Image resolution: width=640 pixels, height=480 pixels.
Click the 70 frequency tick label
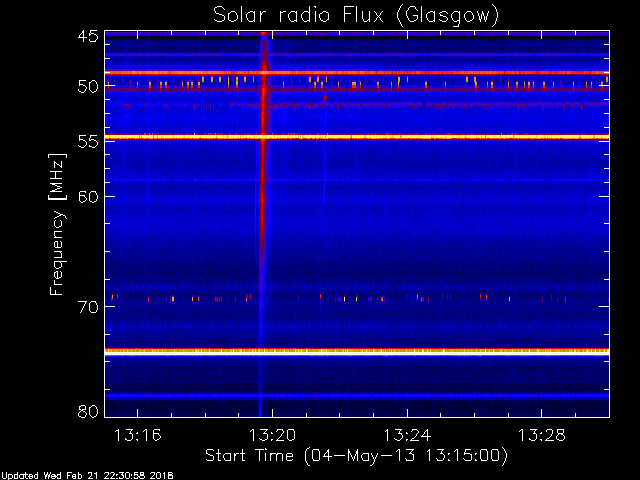[x=88, y=307]
